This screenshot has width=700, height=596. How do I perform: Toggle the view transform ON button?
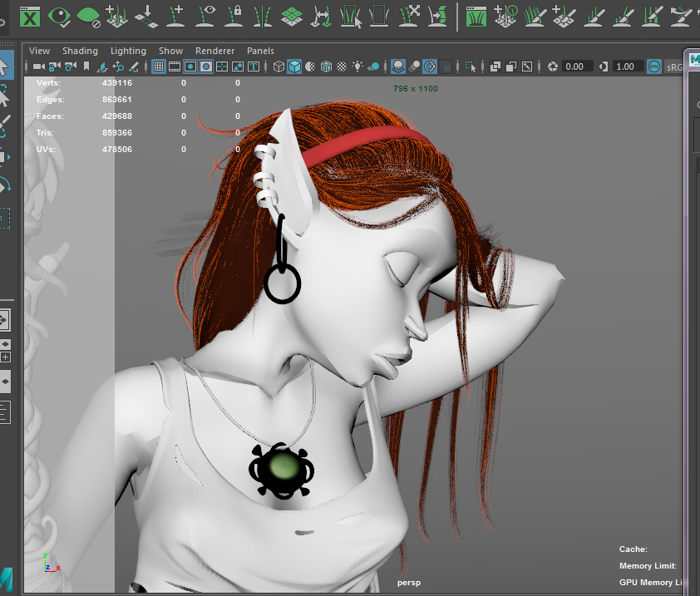pos(654,67)
